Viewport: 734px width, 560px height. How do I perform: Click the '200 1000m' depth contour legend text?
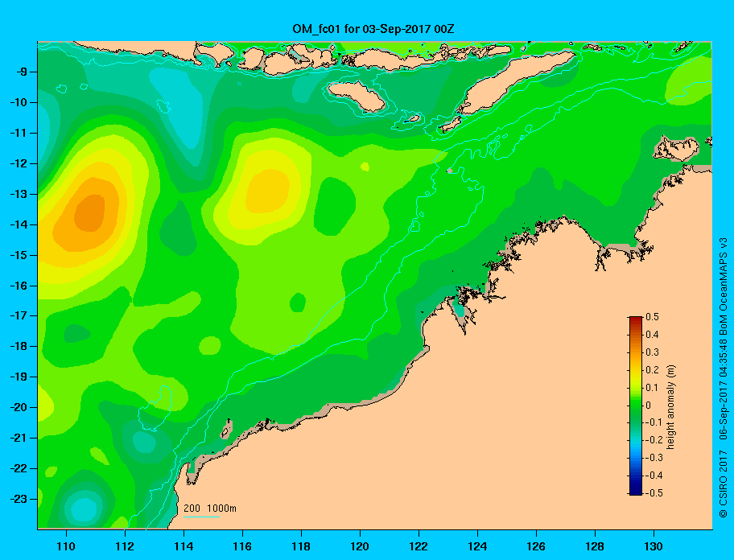pyautogui.click(x=210, y=508)
